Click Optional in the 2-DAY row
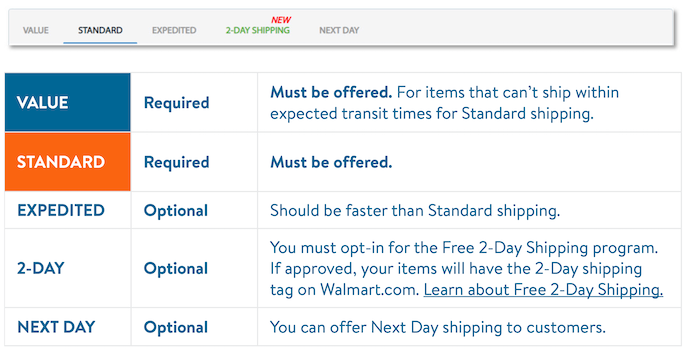 click(176, 269)
